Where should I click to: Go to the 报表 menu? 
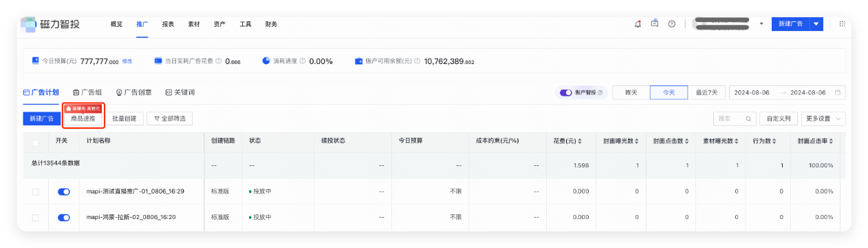click(x=168, y=24)
